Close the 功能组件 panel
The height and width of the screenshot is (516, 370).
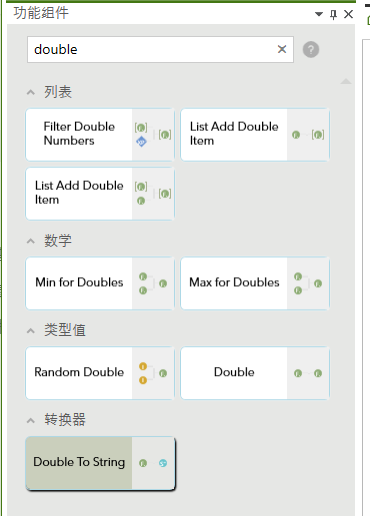pyautogui.click(x=348, y=14)
